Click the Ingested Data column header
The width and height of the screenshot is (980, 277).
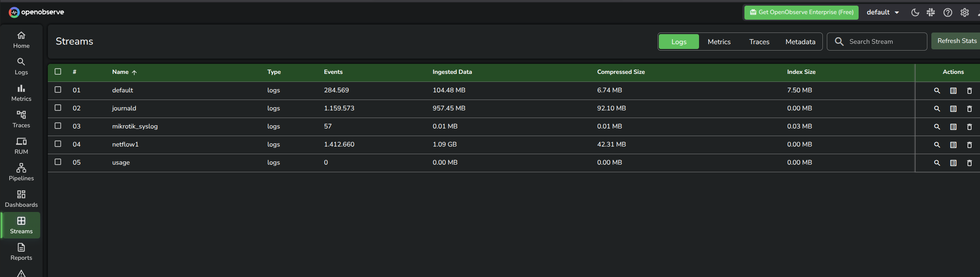coord(452,72)
